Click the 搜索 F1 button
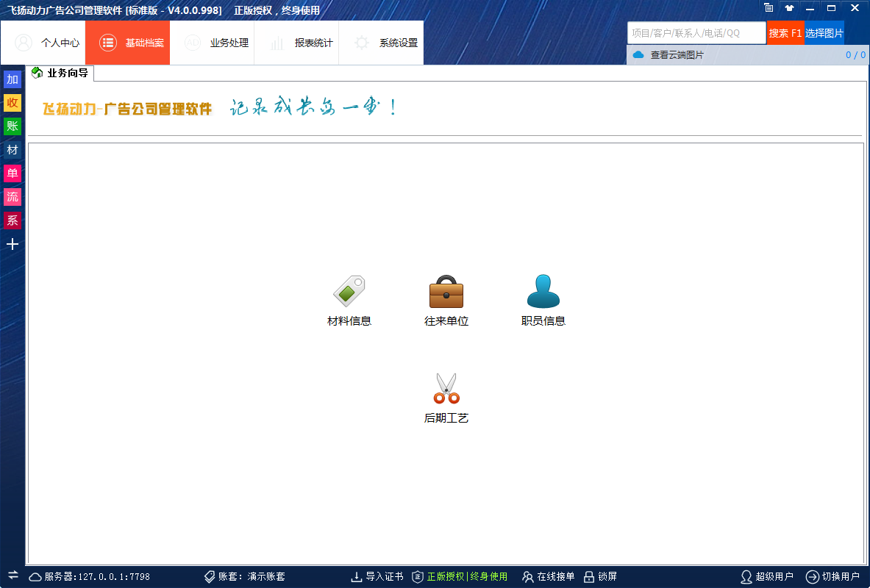The width and height of the screenshot is (870, 588). pos(785,33)
